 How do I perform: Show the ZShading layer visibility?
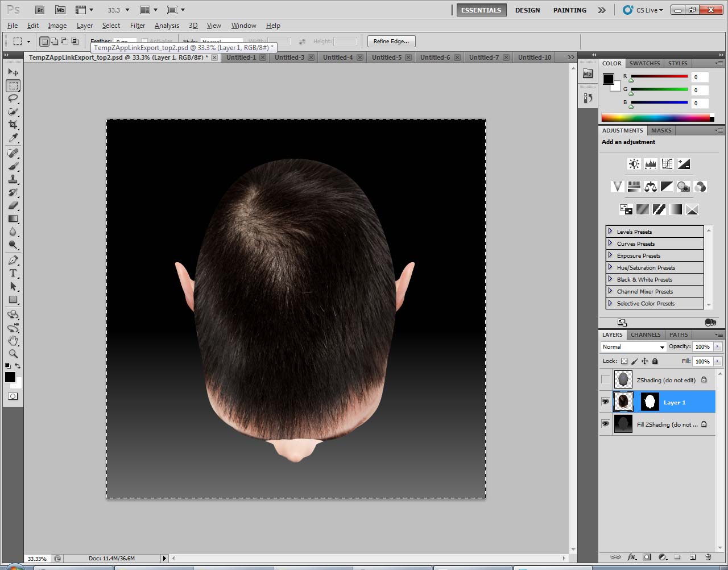605,380
